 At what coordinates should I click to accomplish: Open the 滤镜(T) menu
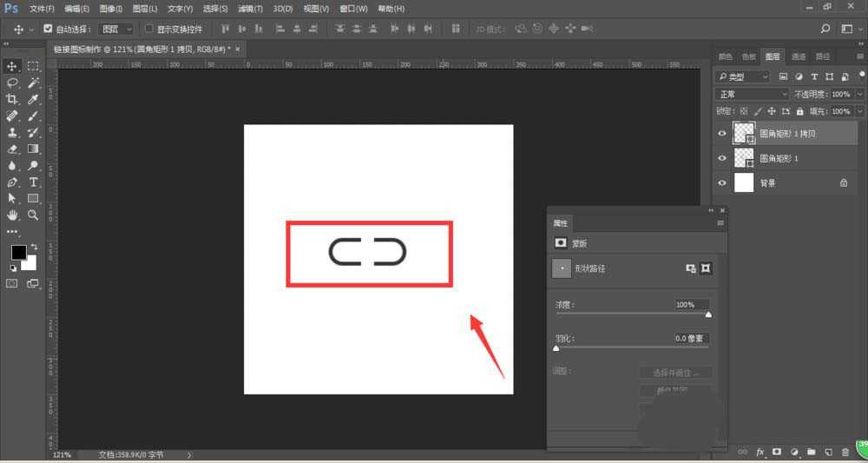tap(250, 8)
